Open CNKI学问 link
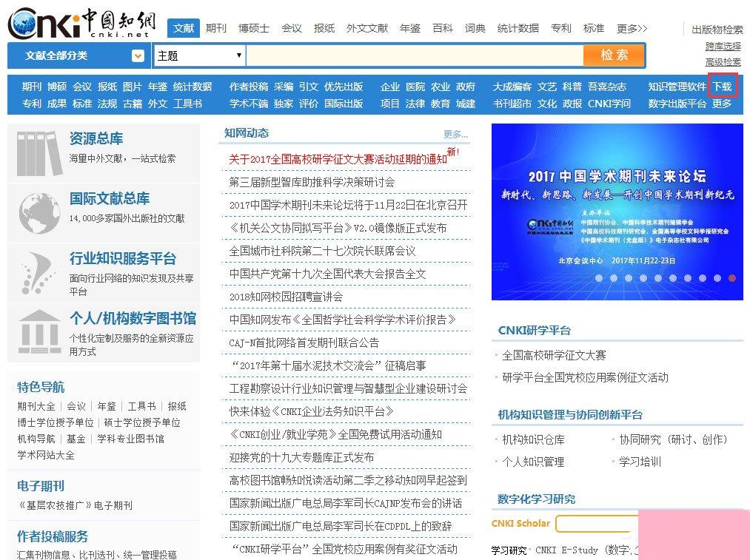This screenshot has width=750, height=560. (x=609, y=104)
